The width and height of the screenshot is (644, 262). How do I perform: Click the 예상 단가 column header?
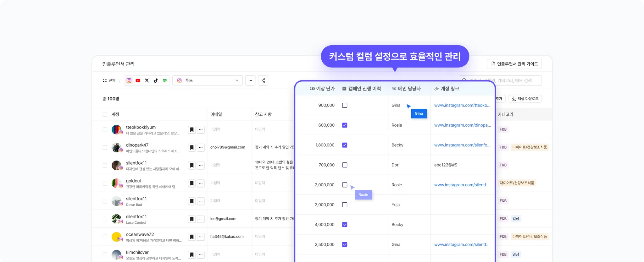tap(322, 89)
